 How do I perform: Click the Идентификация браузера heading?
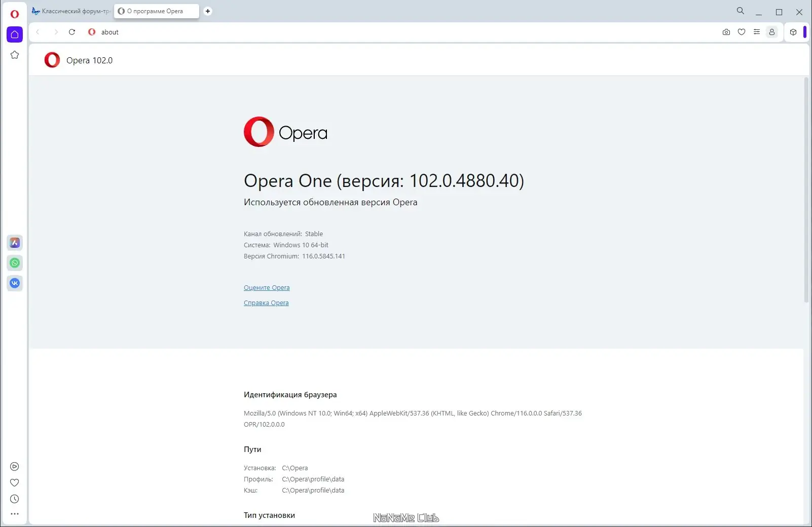[x=290, y=395]
